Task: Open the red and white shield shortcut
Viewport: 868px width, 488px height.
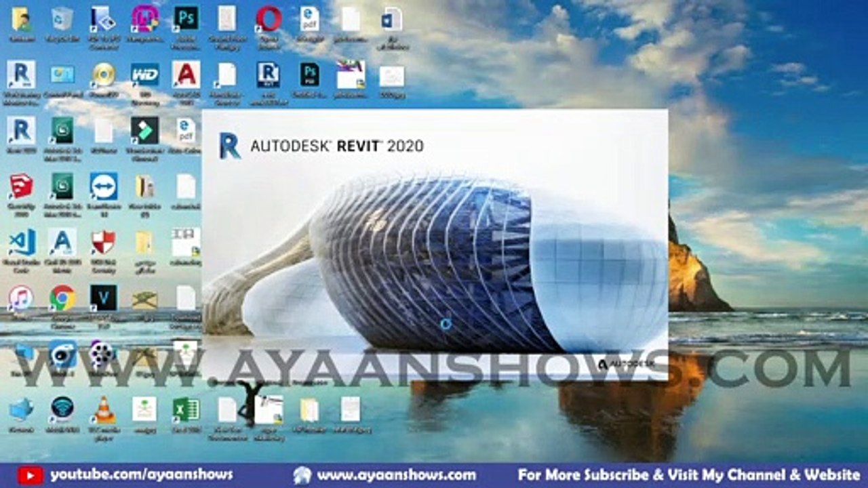Action: [104, 242]
